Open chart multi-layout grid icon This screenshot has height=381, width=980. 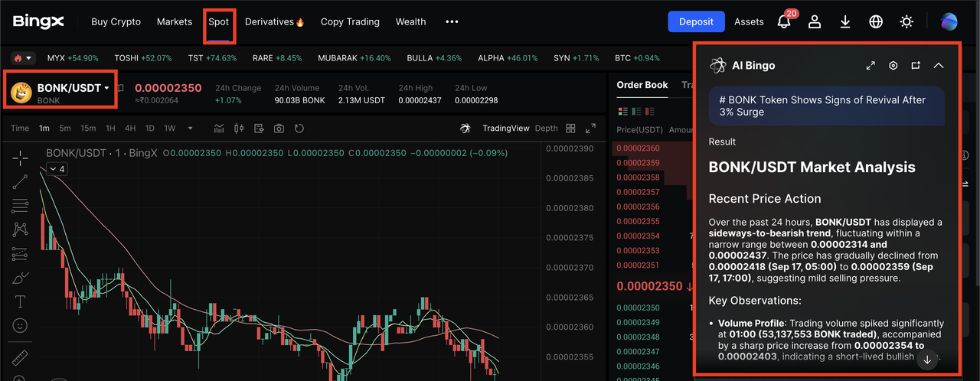[x=570, y=129]
